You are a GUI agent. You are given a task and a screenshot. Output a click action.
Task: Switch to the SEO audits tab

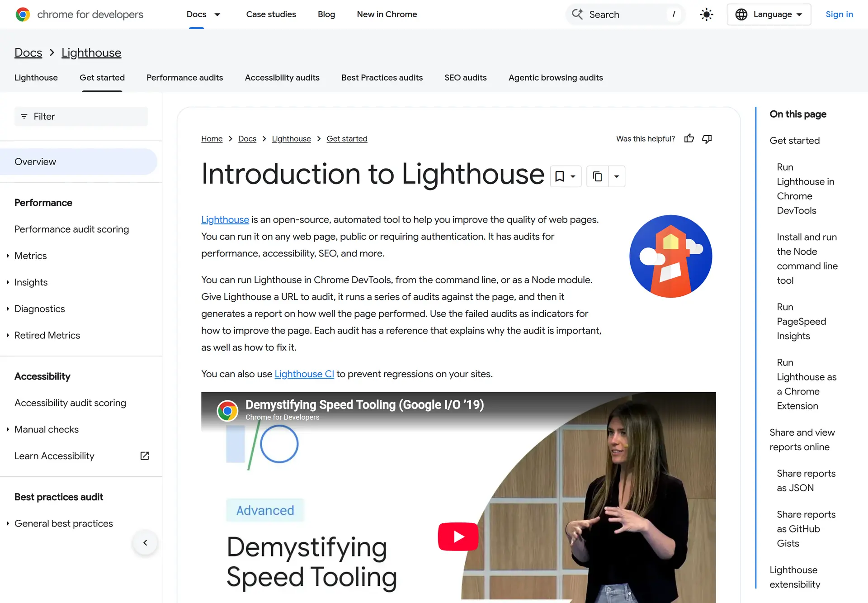tap(466, 78)
